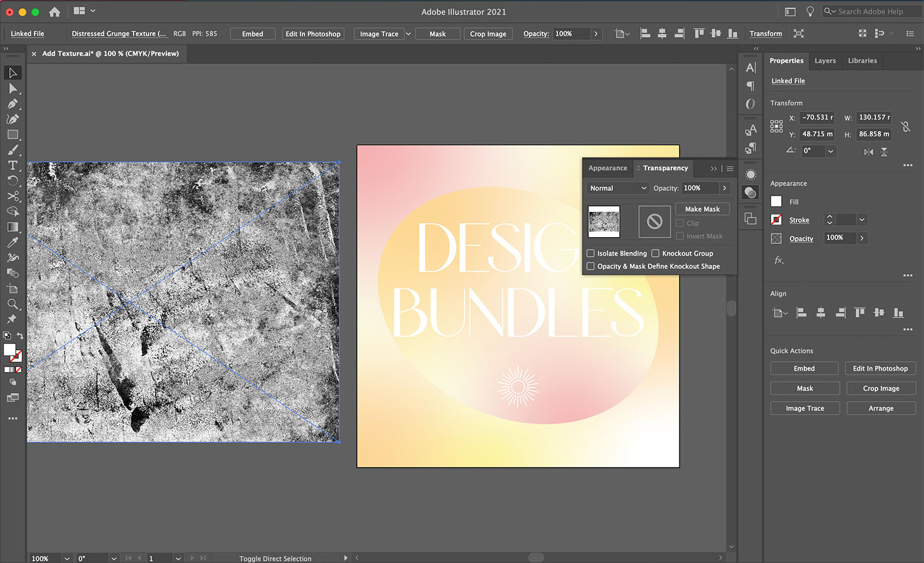This screenshot has height=563, width=924.
Task: Select the Zoom tool magnifier
Action: [12, 304]
